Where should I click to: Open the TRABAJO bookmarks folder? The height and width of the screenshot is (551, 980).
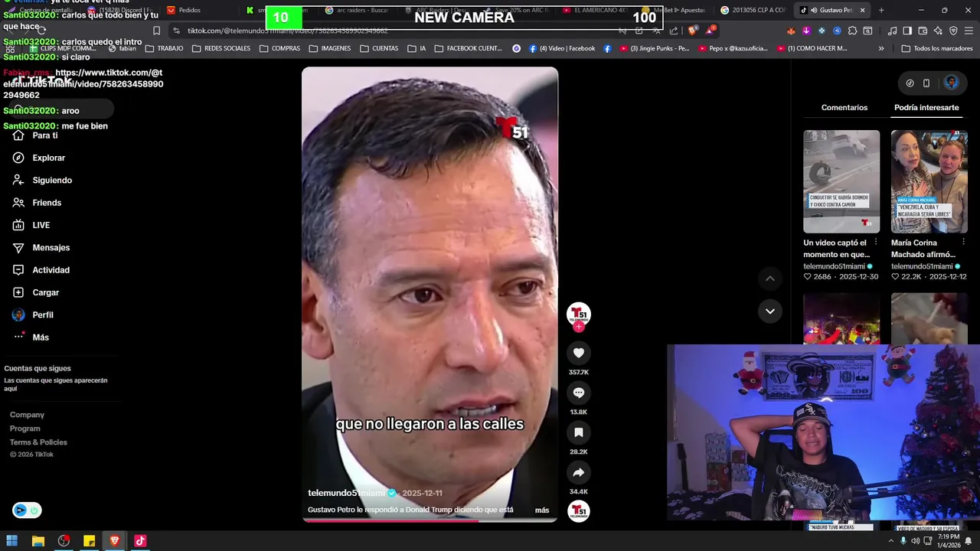pos(164,48)
